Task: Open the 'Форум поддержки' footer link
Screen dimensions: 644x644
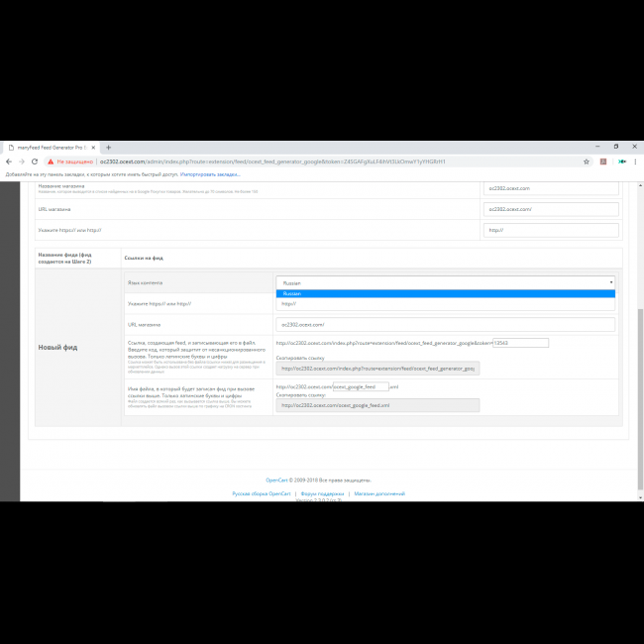Action: tap(323, 493)
